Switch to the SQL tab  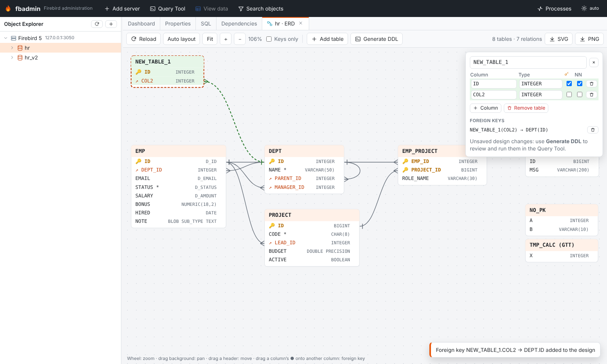pos(206,23)
